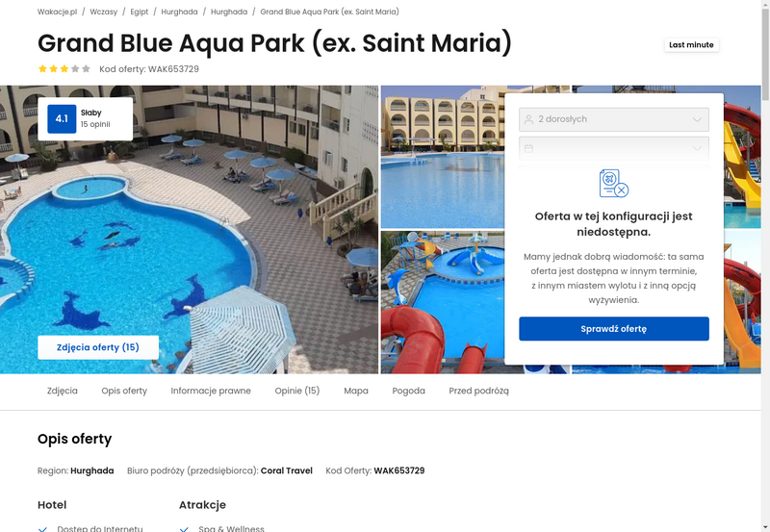770x532 pixels.
Task: Click checkmark beside Spa & Wellness
Action: [184, 529]
